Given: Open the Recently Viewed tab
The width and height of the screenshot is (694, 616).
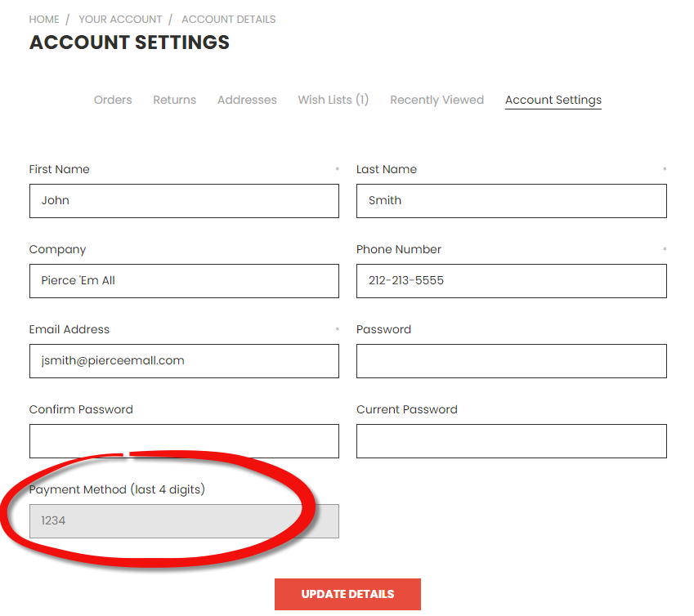Looking at the screenshot, I should tap(437, 100).
